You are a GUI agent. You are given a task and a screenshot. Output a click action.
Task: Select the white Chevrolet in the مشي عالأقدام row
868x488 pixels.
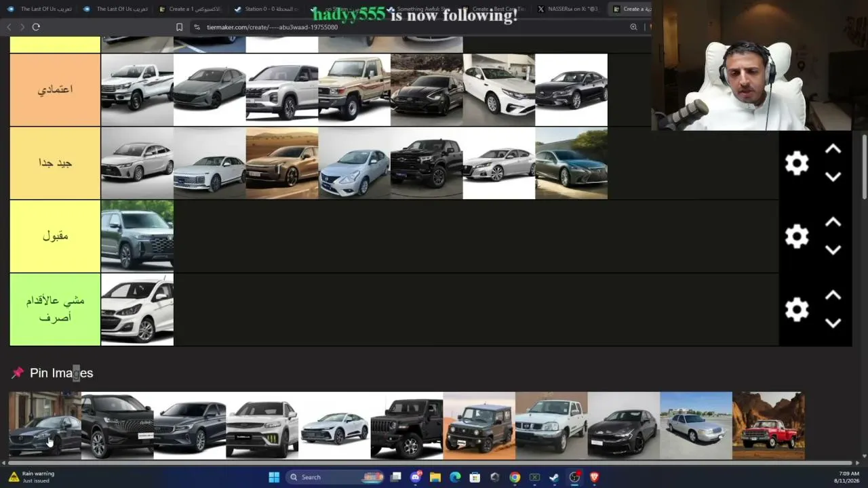click(x=137, y=310)
